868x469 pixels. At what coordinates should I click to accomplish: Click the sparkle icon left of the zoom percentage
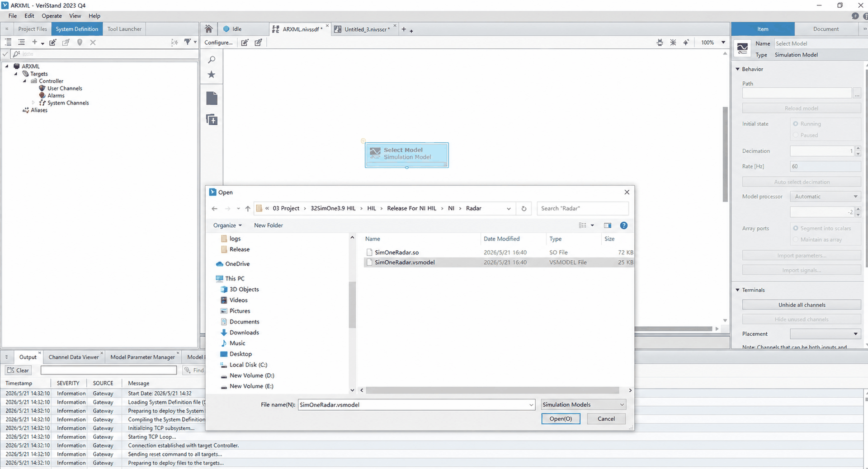tap(686, 42)
